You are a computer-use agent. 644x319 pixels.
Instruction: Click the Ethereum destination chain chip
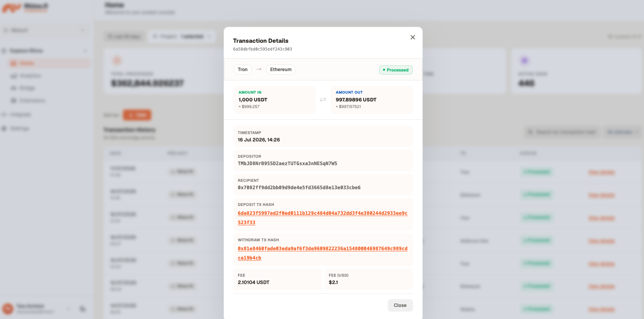pos(281,70)
